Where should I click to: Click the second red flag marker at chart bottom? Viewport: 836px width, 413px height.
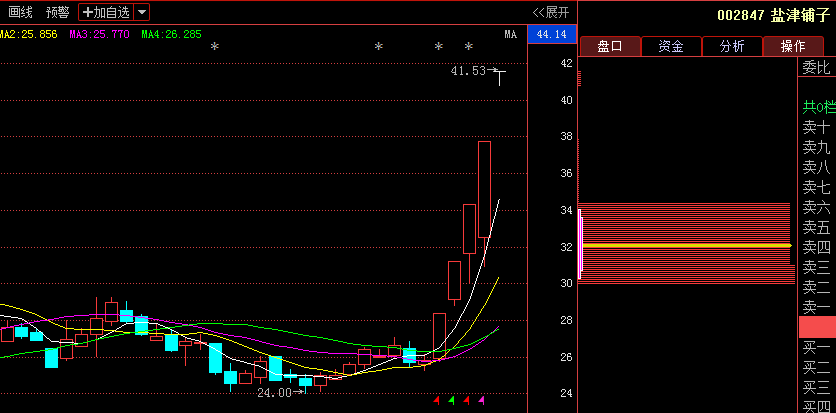click(x=466, y=401)
